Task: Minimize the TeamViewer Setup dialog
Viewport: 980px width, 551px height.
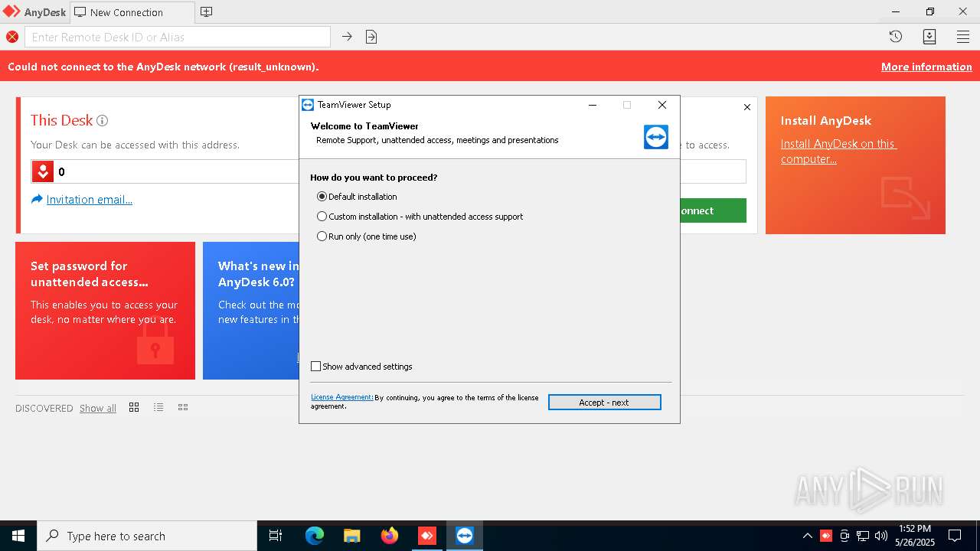Action: (592, 105)
